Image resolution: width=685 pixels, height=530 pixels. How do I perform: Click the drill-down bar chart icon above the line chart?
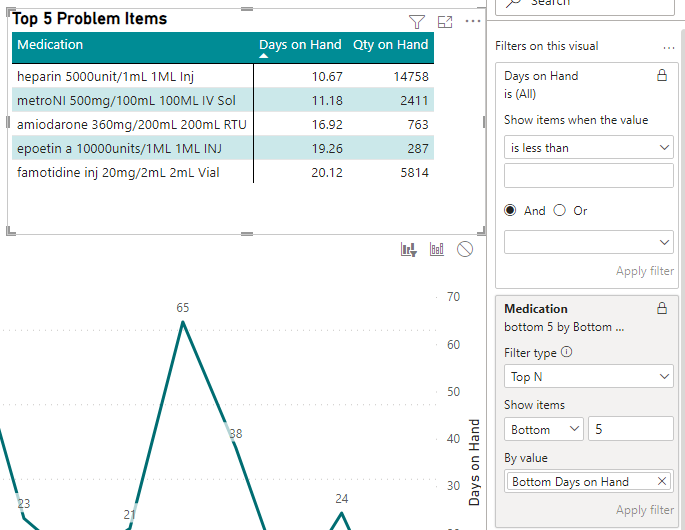(x=409, y=249)
